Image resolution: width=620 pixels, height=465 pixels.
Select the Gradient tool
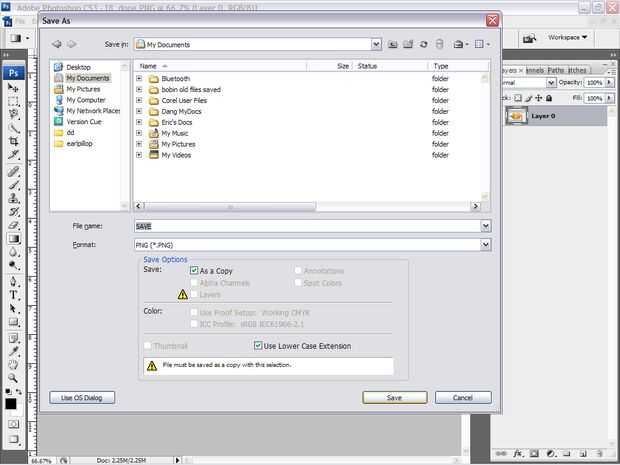tap(13, 238)
